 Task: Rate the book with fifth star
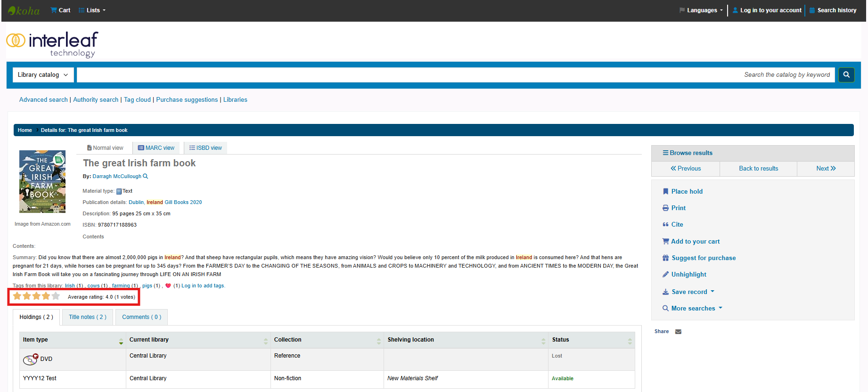coord(56,296)
